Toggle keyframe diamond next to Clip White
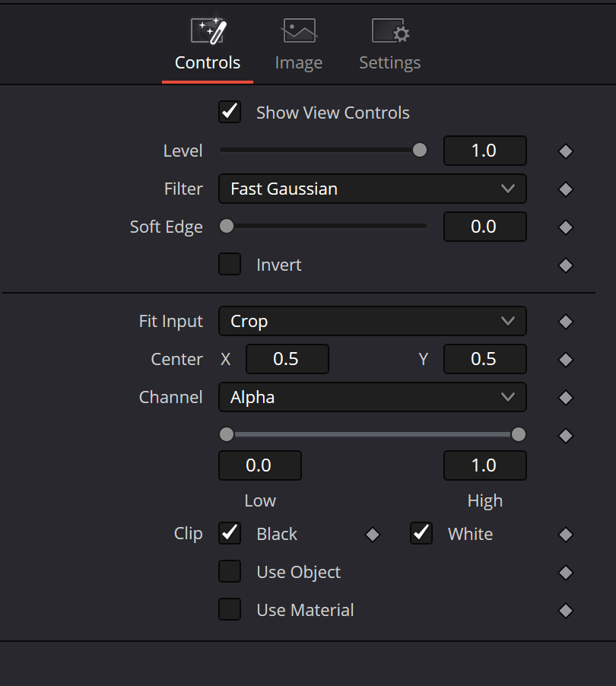This screenshot has width=616, height=686. (x=566, y=534)
